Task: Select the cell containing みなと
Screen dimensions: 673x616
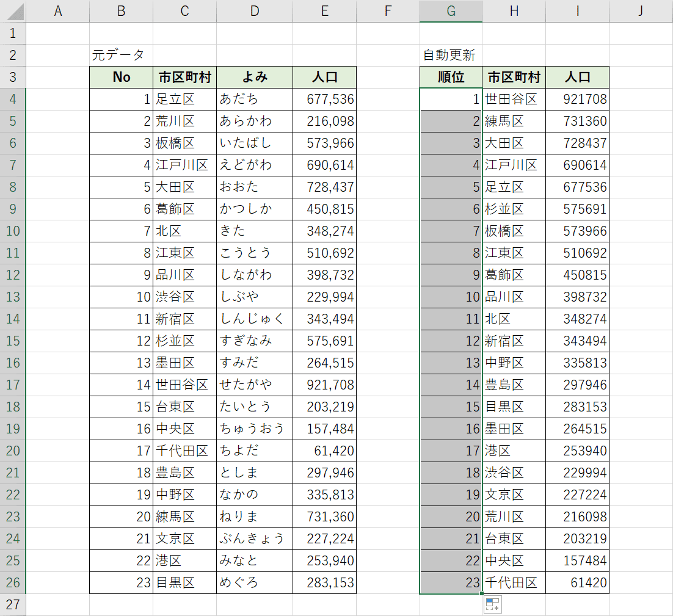Action: coord(255,560)
